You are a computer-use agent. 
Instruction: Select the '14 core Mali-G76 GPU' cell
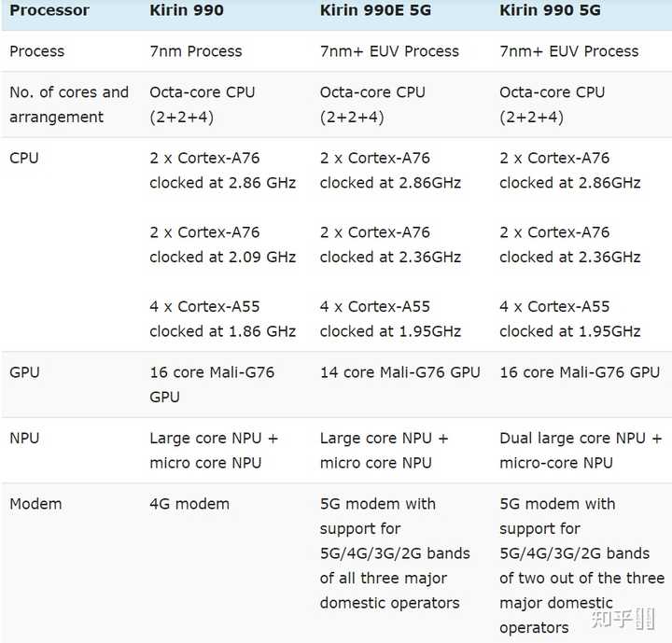pos(399,372)
